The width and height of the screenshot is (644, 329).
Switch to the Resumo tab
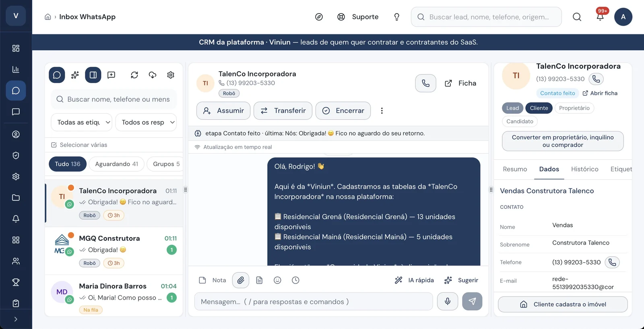pyautogui.click(x=515, y=169)
